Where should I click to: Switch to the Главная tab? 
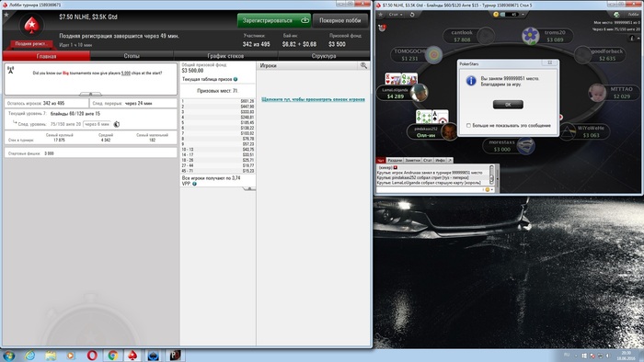pos(46,56)
